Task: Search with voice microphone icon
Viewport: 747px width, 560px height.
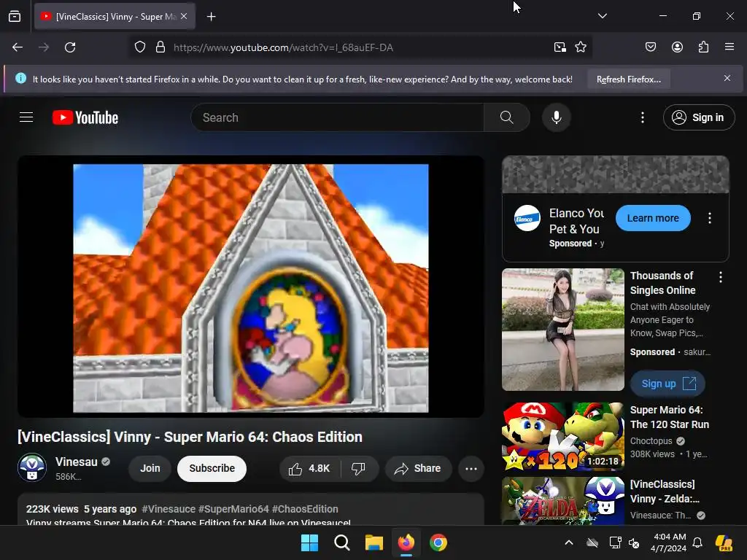Action: [x=556, y=117]
